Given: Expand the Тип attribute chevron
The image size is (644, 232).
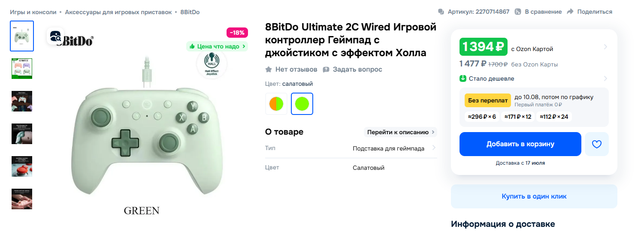Looking at the screenshot, I should (434, 148).
